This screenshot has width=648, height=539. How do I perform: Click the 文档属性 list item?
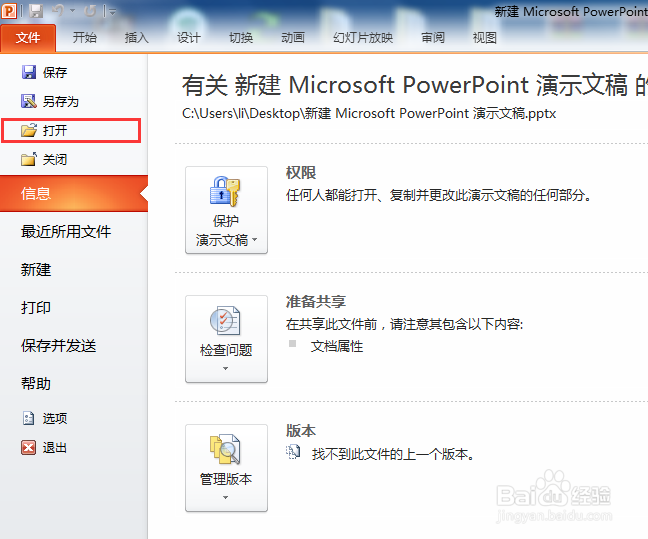point(337,346)
